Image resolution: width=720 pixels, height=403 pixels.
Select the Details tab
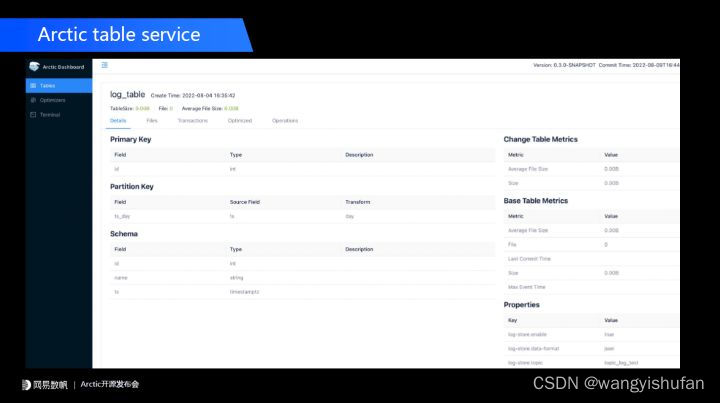(118, 121)
